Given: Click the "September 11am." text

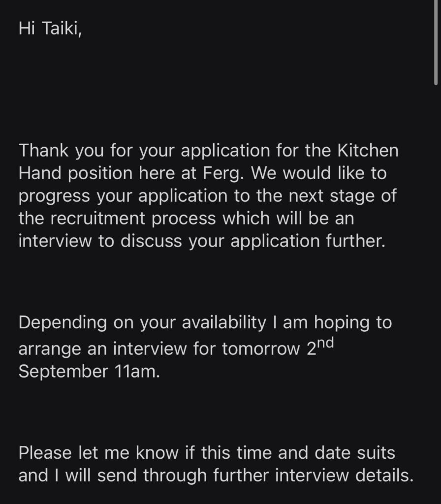Looking at the screenshot, I should (89, 371).
